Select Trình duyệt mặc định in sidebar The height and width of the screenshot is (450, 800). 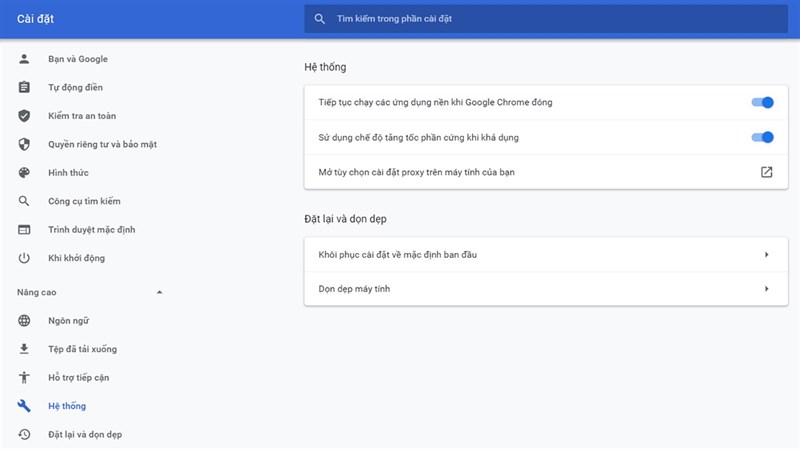coord(91,230)
